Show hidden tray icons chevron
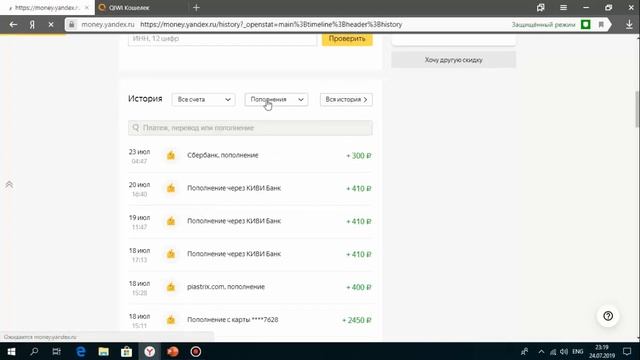Image resolution: width=640 pixels, height=360 pixels. pos(541,351)
